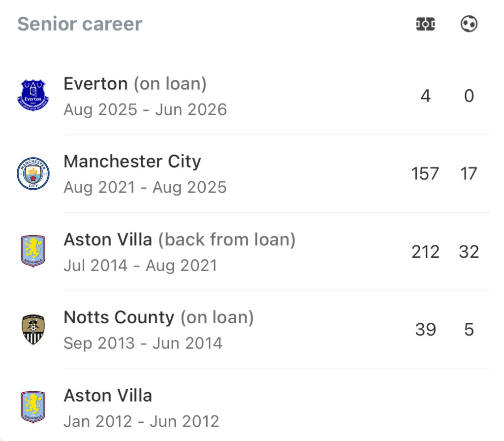Click Aston Villa's 32 goals figure
This screenshot has width=504, height=441.
pyautogui.click(x=469, y=252)
